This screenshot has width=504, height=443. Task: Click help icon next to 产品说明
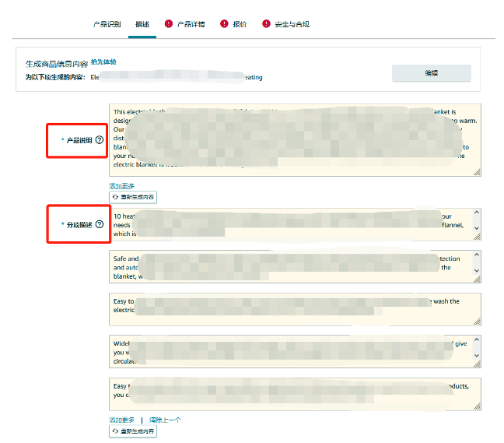(99, 140)
